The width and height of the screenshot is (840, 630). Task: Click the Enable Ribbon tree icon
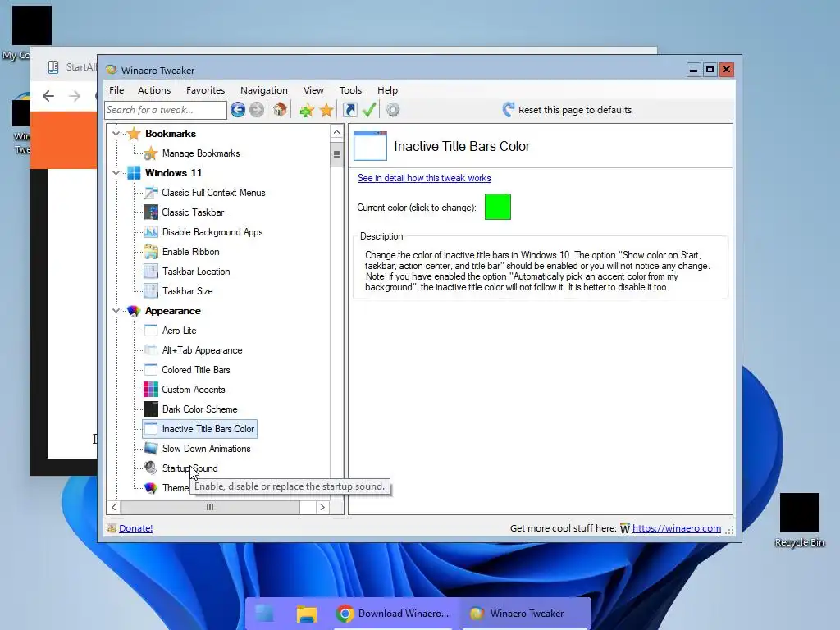pos(151,251)
